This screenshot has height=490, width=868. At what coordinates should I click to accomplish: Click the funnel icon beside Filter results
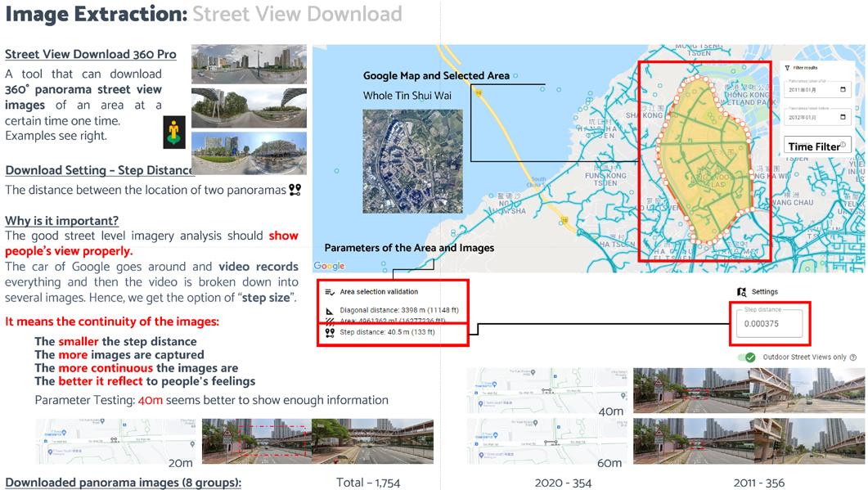(788, 68)
